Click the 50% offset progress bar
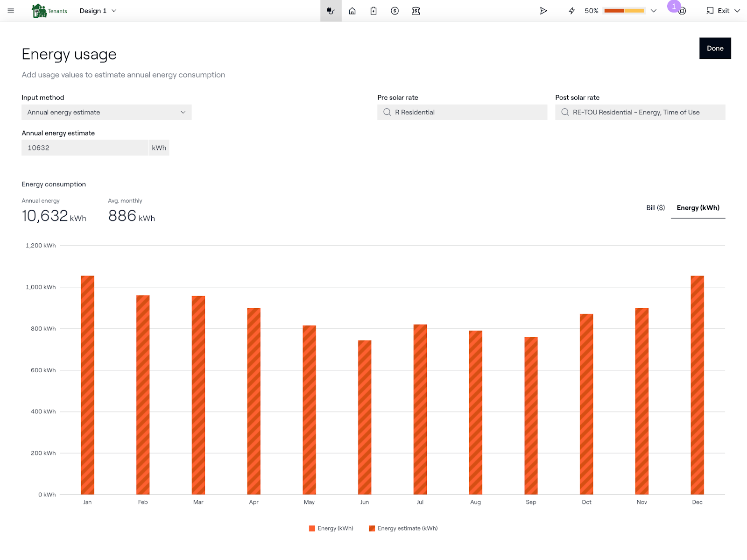747x560 pixels. (x=624, y=11)
